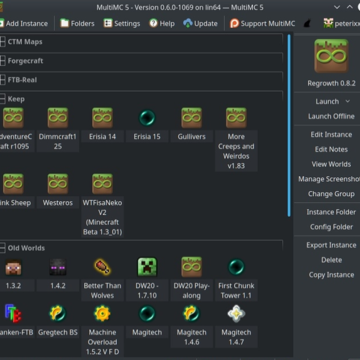Expand the Forgecraft group
Screen dimensions: 360x360
click(3, 61)
